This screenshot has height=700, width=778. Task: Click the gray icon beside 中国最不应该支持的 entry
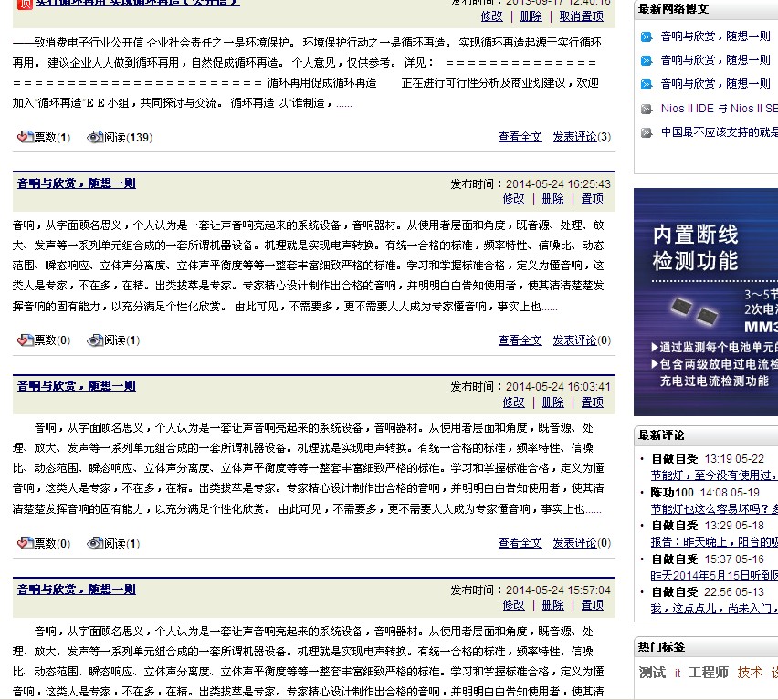[x=646, y=132]
